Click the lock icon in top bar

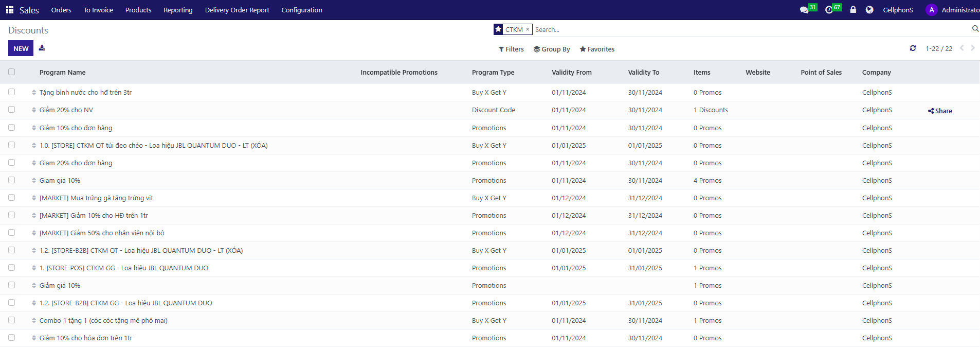click(x=853, y=10)
